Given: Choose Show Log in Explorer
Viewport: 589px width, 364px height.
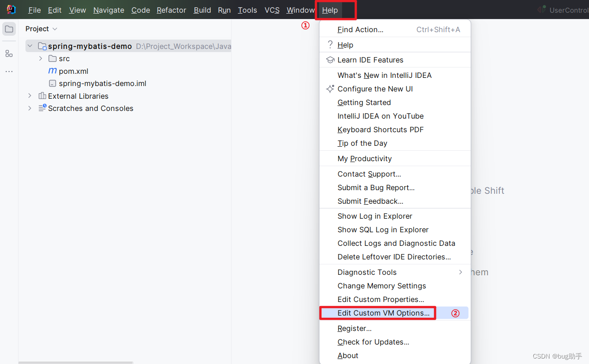Looking at the screenshot, I should (x=395, y=216).
